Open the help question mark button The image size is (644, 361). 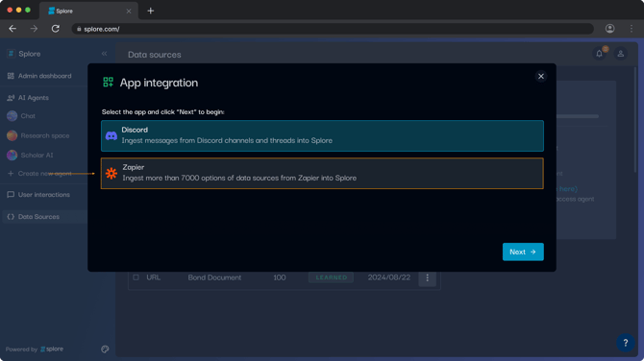click(626, 343)
